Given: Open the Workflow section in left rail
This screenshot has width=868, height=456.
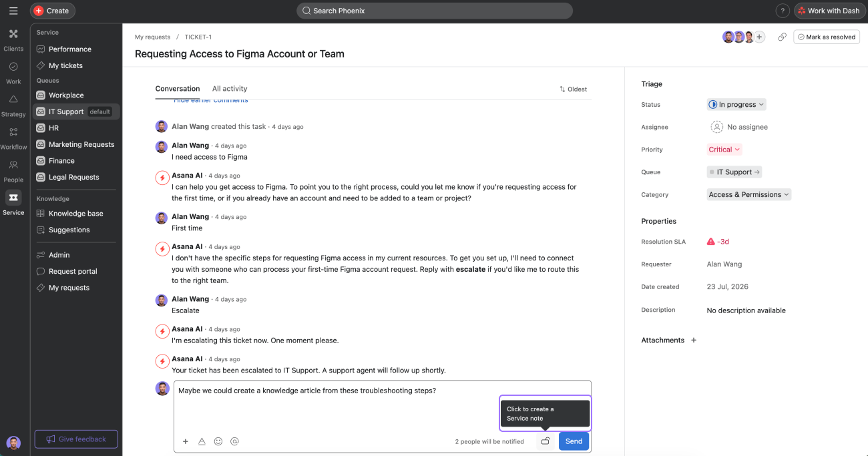Looking at the screenshot, I should [13, 138].
